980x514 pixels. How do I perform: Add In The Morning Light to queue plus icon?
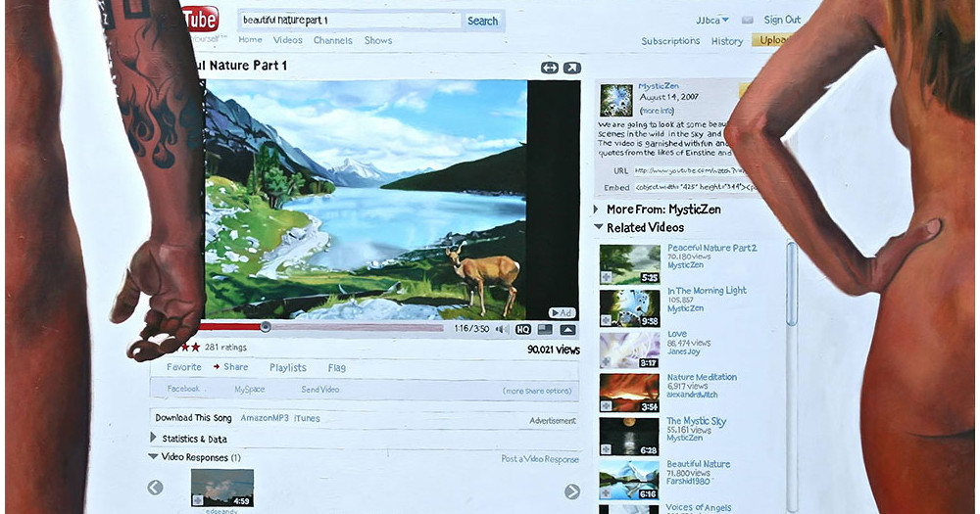pos(607,320)
